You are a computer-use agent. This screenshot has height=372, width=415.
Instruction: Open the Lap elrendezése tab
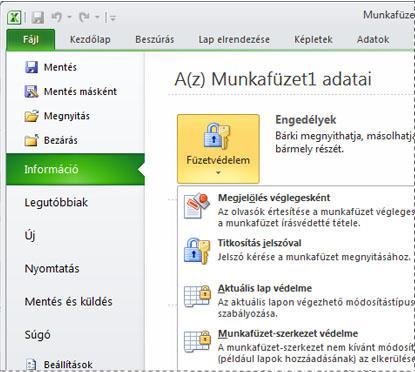(x=234, y=40)
